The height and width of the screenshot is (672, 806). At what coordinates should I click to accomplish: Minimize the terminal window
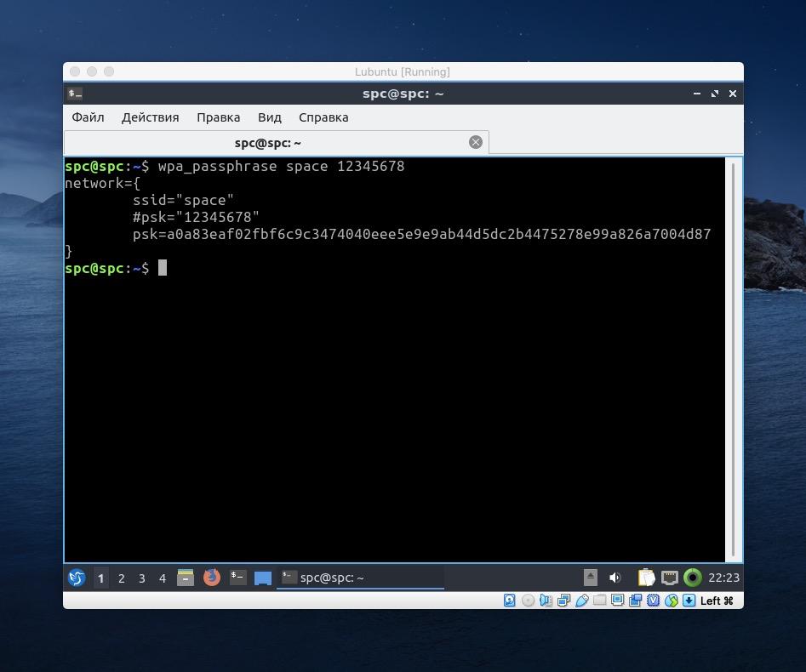click(x=697, y=94)
